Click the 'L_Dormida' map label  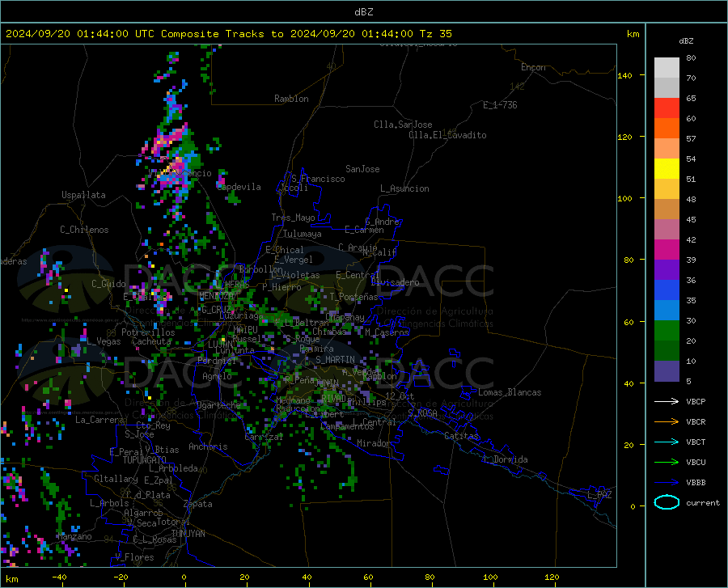(505, 459)
